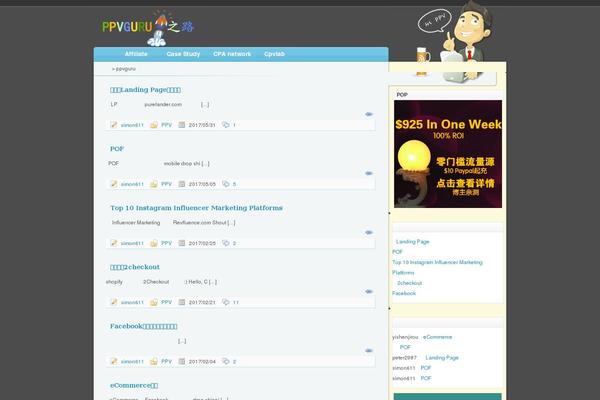Viewport: 600px width, 400px height.
Task: Open the Case Study menu item
Action: [183, 54]
